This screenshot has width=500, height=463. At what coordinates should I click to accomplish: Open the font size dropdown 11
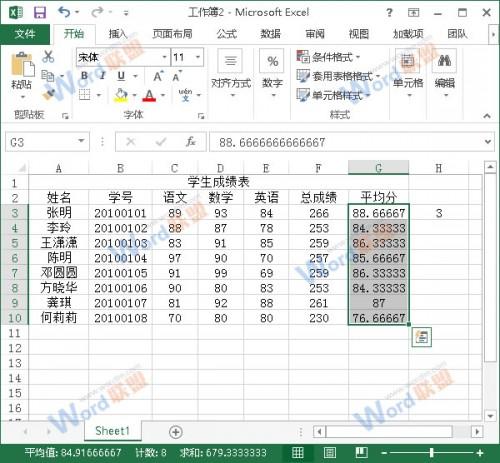198,57
